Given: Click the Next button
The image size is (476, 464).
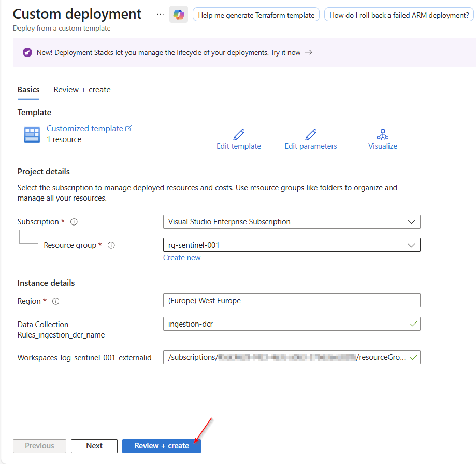Looking at the screenshot, I should (x=94, y=446).
